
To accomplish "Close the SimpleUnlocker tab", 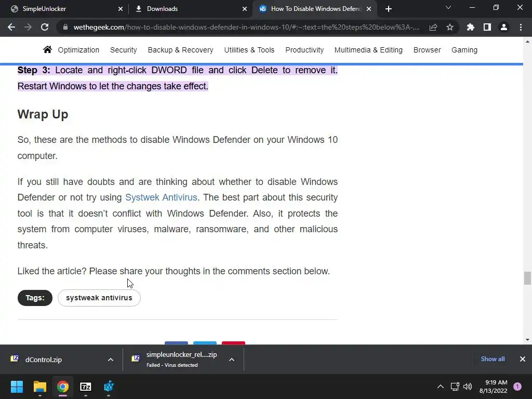I will (121, 9).
